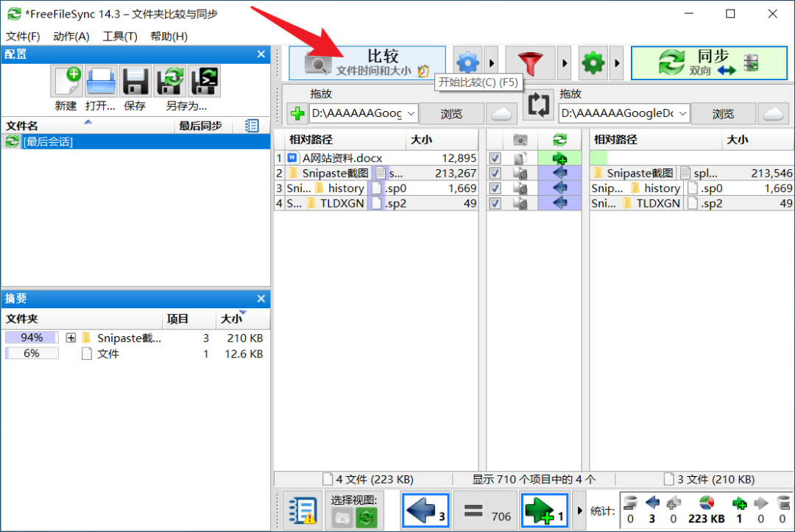Viewport: 795px width, 532px height.
Task: Open the red funnel filter settings
Action: (x=530, y=63)
